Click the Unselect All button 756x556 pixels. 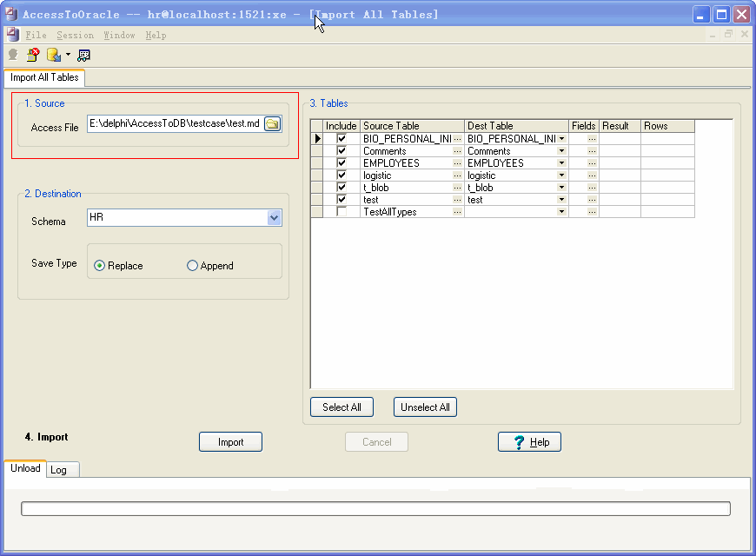[x=425, y=407]
